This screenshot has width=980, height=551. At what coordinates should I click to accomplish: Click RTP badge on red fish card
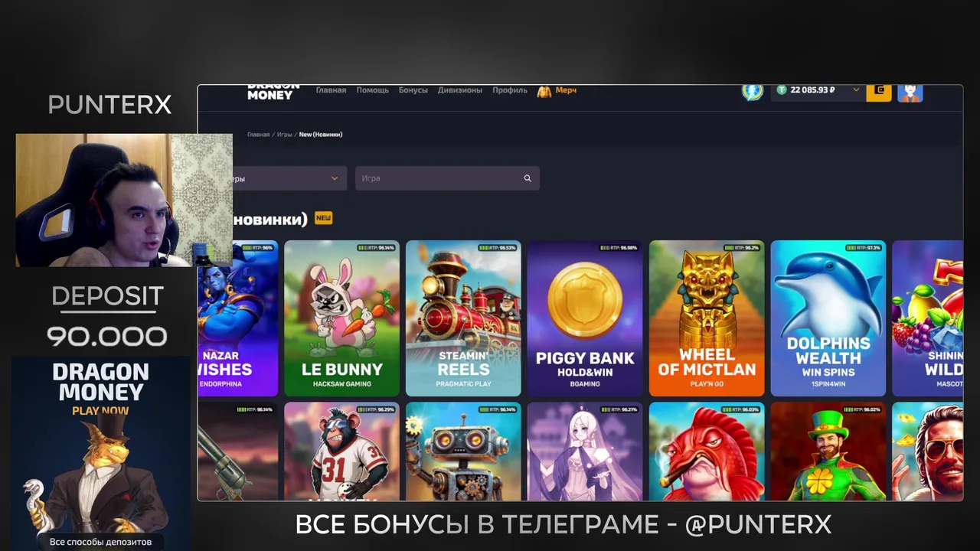coord(740,409)
